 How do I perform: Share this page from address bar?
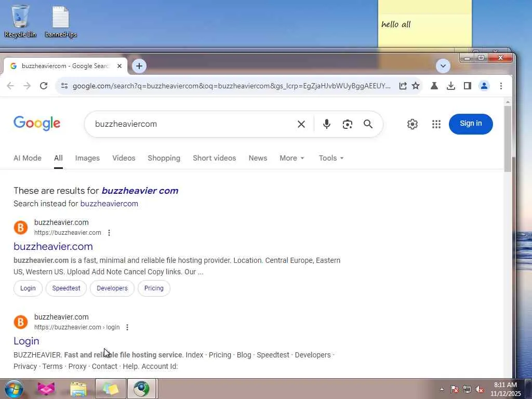[403, 86]
